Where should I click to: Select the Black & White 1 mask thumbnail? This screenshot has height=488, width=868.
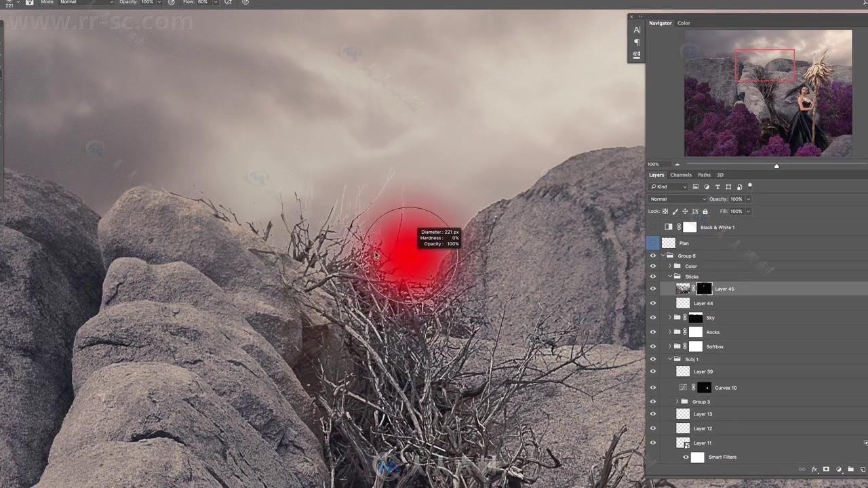[x=690, y=227]
